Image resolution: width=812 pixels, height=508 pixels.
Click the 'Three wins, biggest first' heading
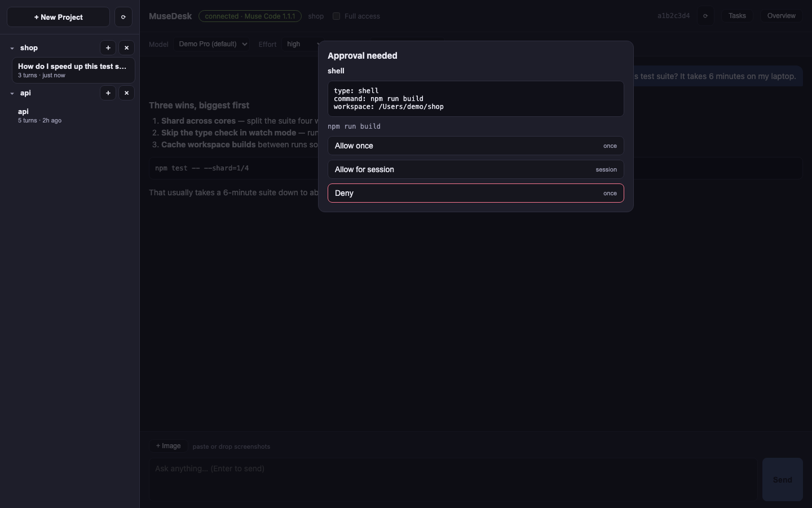coord(199,105)
